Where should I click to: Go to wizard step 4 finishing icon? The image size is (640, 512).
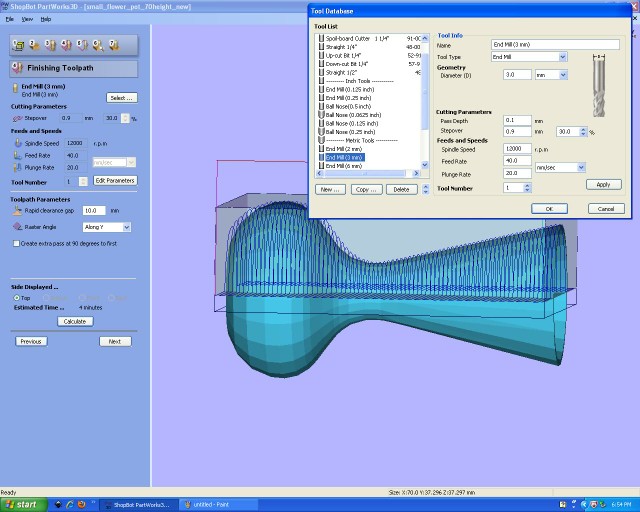pos(66,45)
